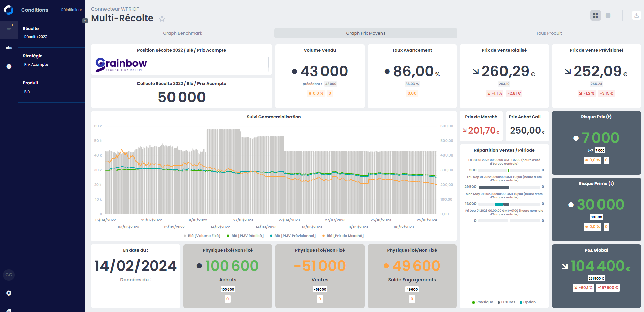Click the scrollbar in Position Récolte card
Screen dimensions: 644x312
pos(269,64)
